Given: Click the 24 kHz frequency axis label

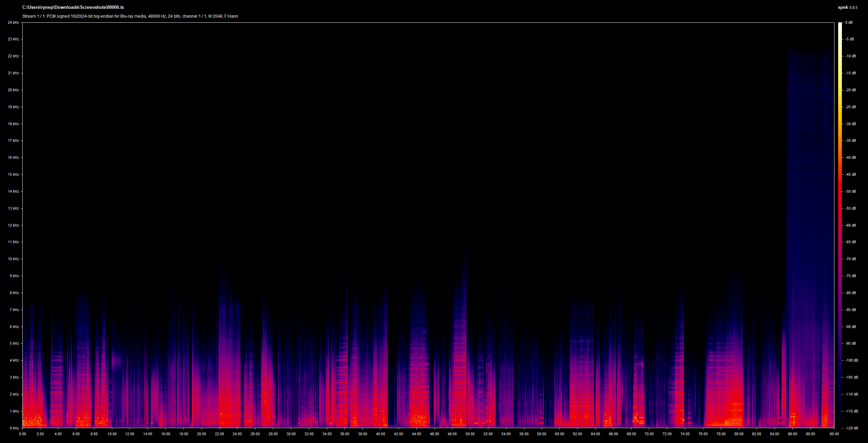Looking at the screenshot, I should [13, 22].
